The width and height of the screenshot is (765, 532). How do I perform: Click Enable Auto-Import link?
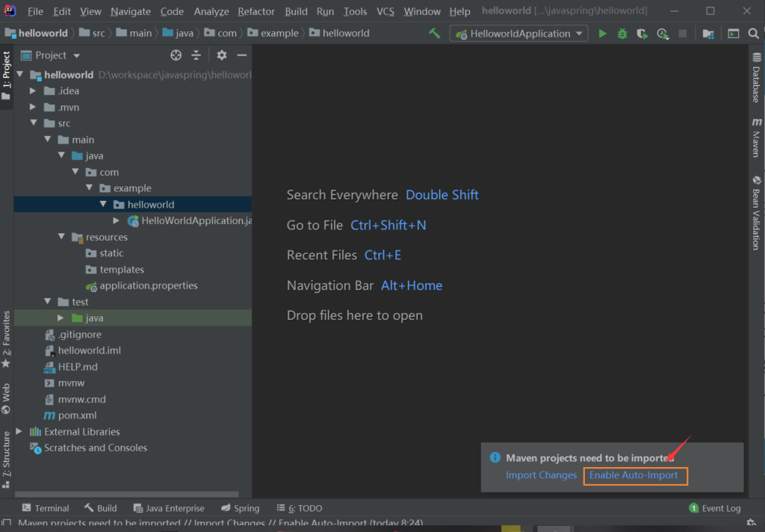pos(634,475)
